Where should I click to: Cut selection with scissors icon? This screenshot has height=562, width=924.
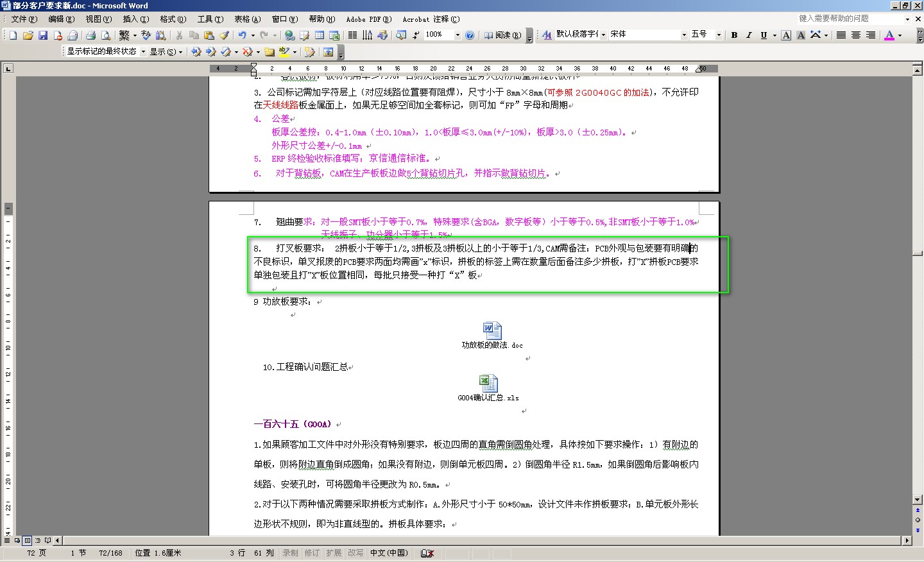click(x=179, y=35)
